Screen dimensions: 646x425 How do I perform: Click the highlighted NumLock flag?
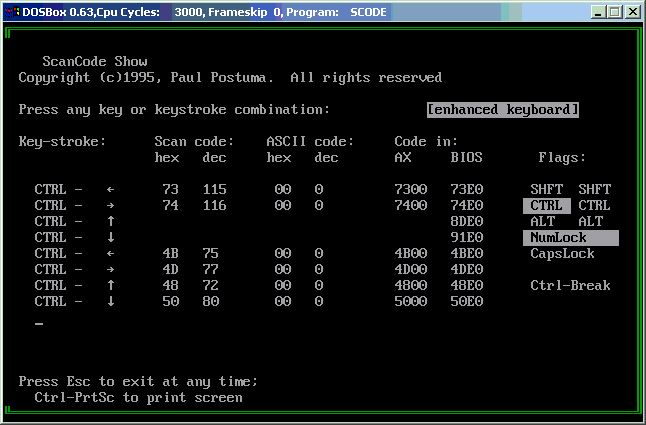click(x=571, y=238)
